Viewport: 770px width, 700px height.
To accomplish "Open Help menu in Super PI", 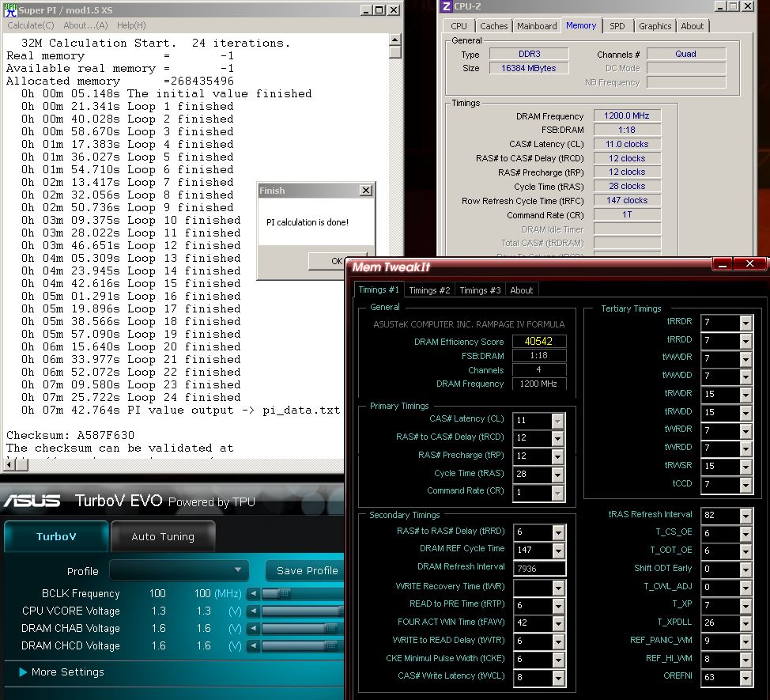I will click(x=131, y=25).
